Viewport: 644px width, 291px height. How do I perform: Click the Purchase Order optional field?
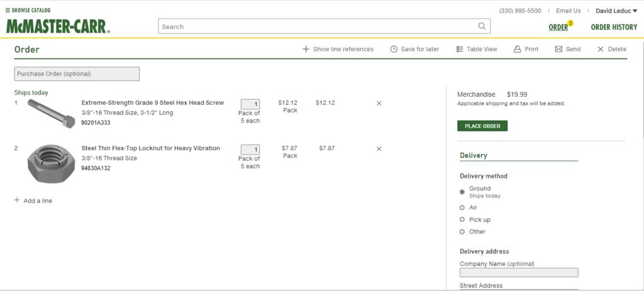(77, 74)
